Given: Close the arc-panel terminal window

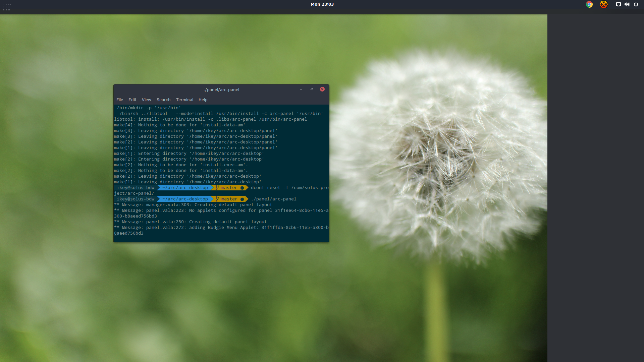Looking at the screenshot, I should point(322,89).
